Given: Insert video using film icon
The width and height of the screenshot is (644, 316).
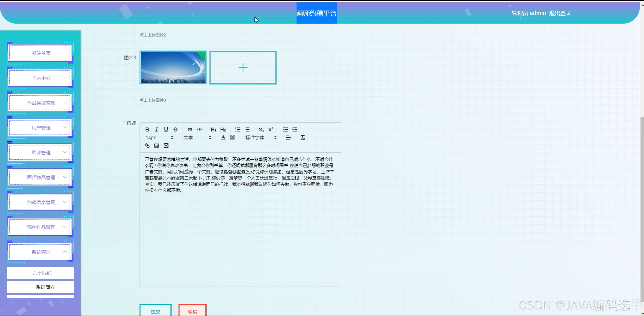Looking at the screenshot, I should [x=166, y=146].
